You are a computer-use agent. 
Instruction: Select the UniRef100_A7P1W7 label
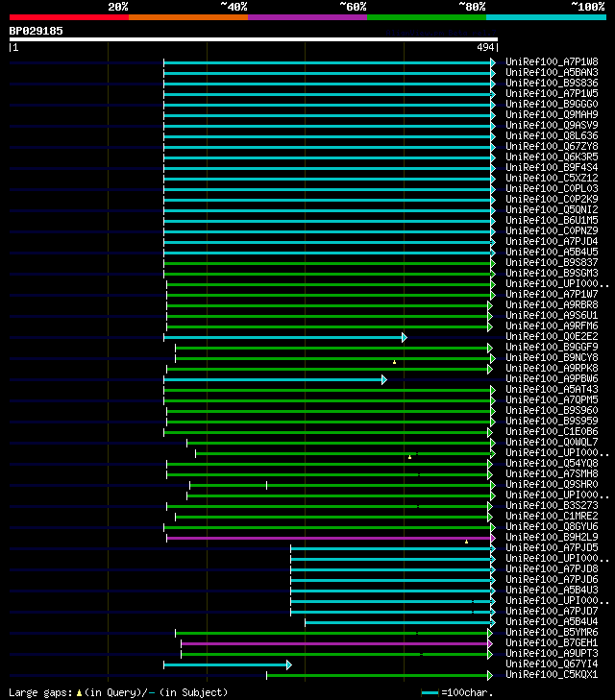pos(552,294)
